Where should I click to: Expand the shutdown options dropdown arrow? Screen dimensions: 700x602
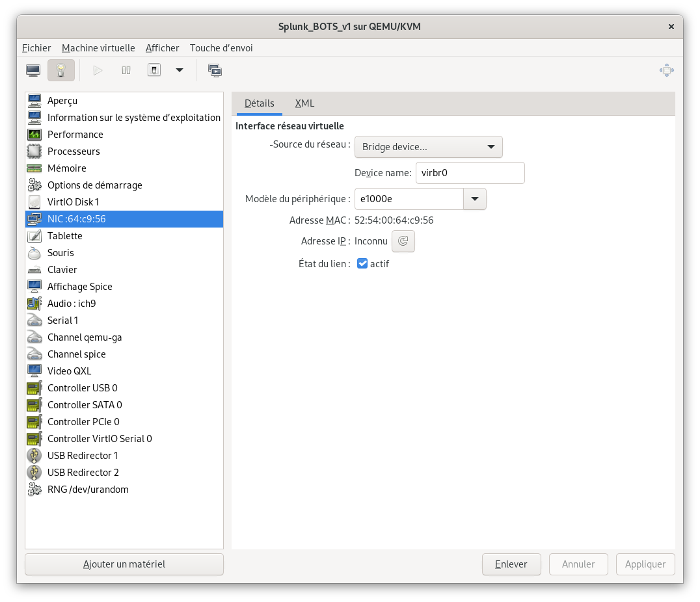pos(180,70)
